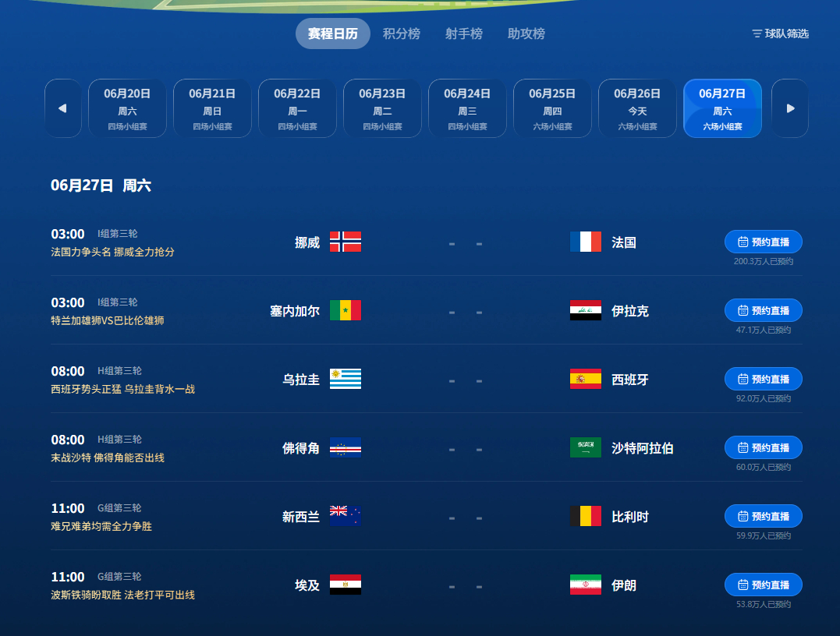Click the 06月27日 周六 section heading

(x=101, y=185)
